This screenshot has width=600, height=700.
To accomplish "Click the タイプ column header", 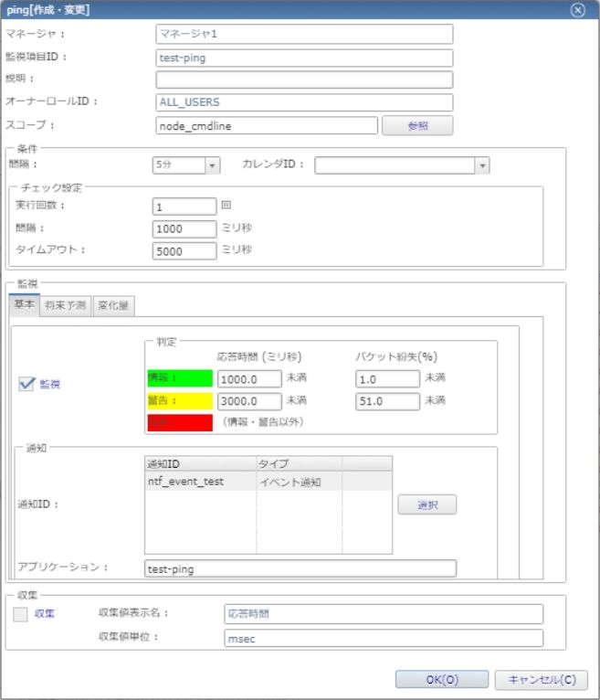I will [299, 464].
